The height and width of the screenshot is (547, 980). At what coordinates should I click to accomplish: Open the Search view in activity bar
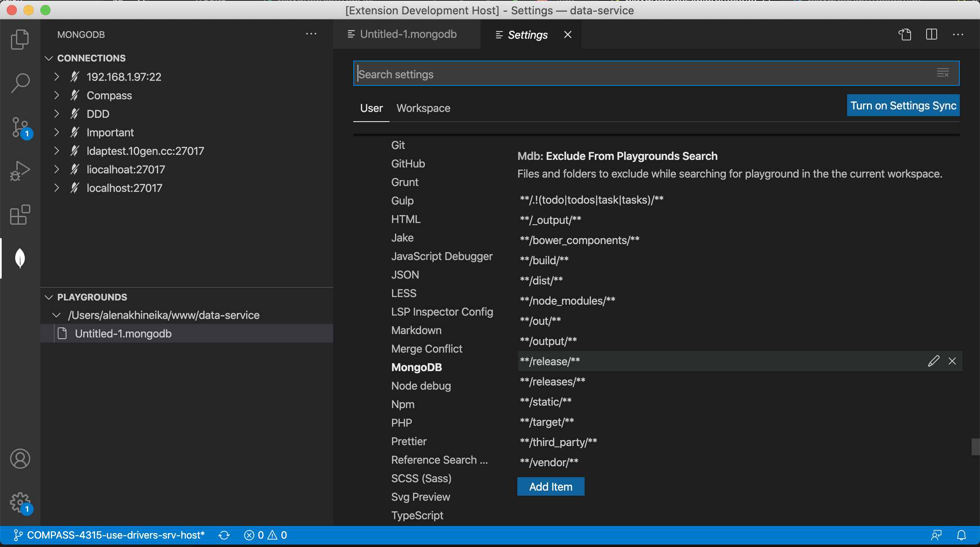point(20,83)
